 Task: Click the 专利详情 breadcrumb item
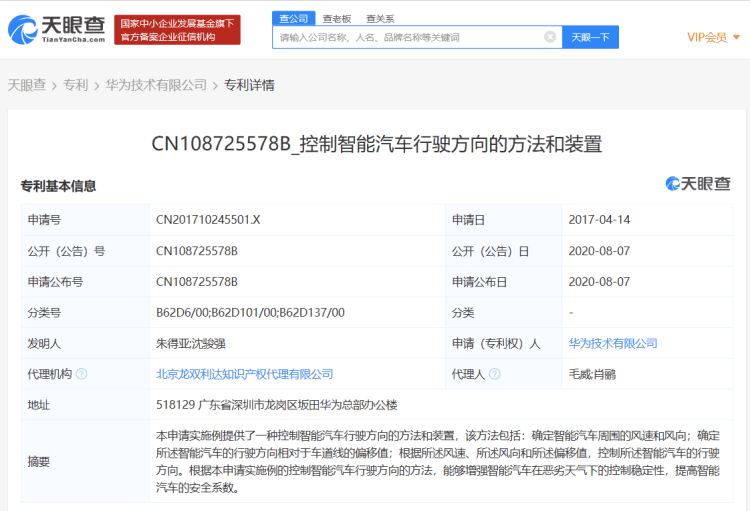click(249, 85)
